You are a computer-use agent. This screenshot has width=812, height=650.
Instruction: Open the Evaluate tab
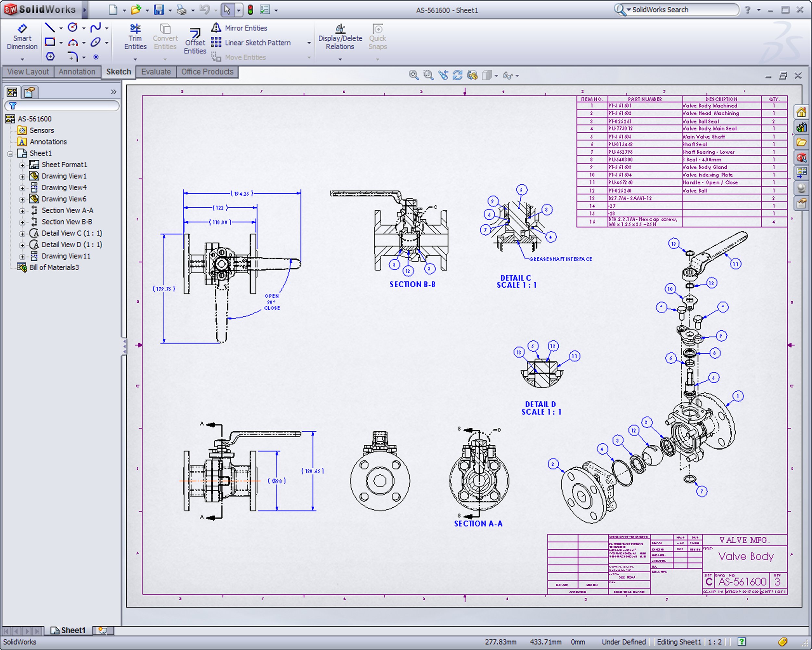click(x=156, y=71)
